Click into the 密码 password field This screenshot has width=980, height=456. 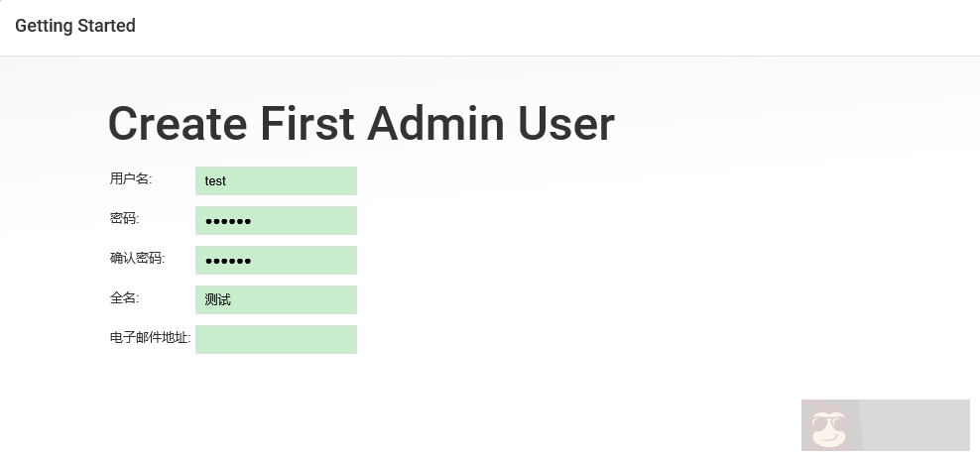276,220
